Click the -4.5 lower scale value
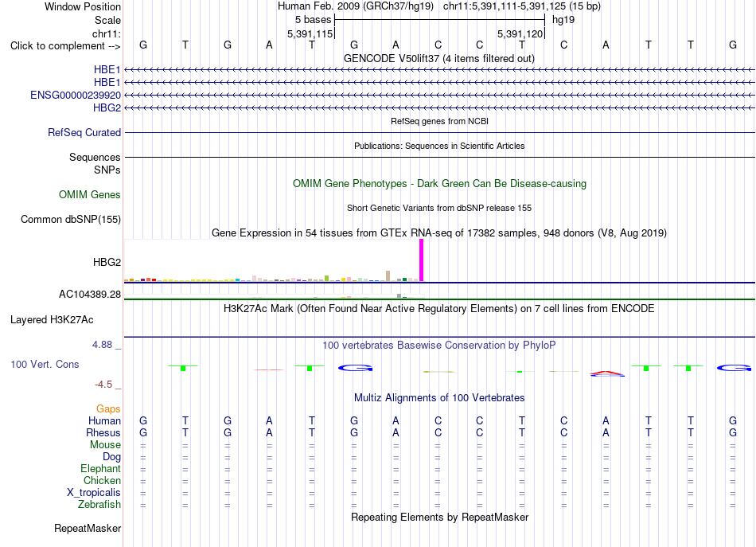The width and height of the screenshot is (756, 547). [103, 385]
